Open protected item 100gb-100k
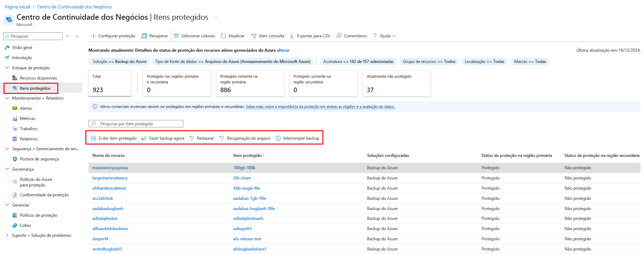 tap(244, 168)
